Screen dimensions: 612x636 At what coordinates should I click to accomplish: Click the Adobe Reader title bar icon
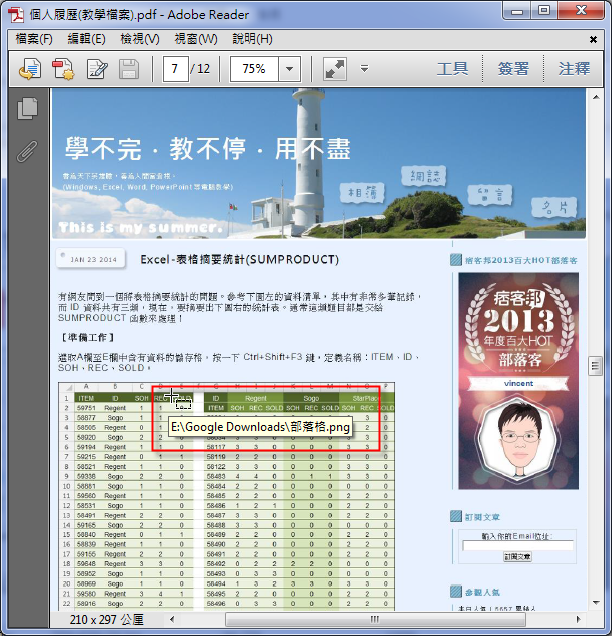coord(16,15)
